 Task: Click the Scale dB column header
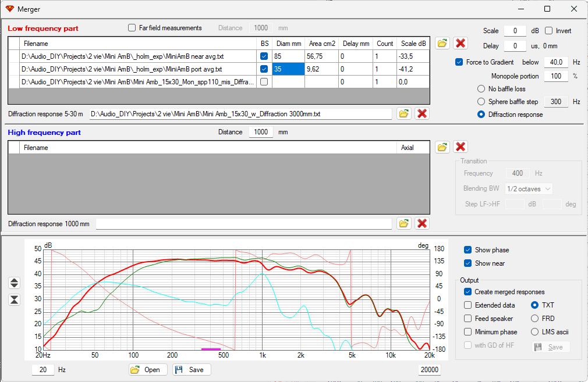coord(413,44)
